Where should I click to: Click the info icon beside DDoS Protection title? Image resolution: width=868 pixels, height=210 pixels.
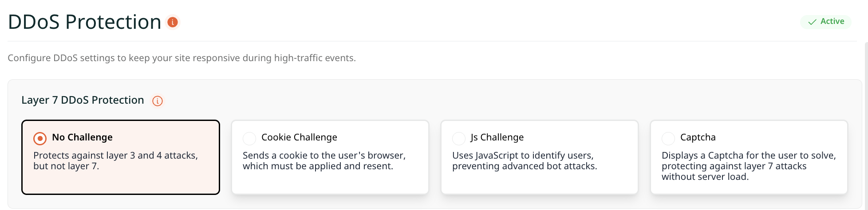[173, 22]
